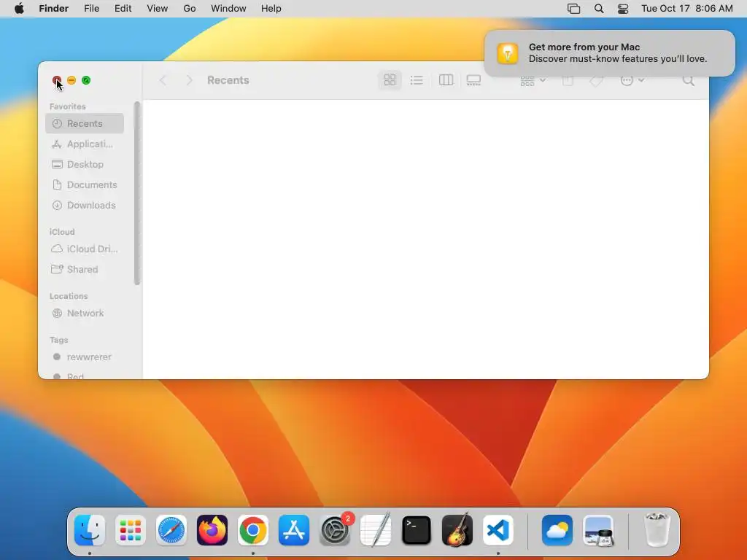Click green full-screen window button
The width and height of the screenshot is (747, 560).
86,80
